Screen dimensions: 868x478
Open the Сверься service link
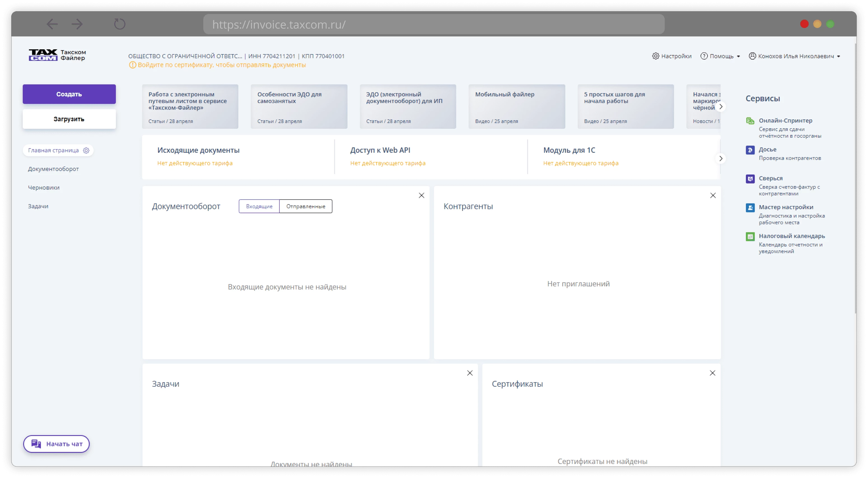771,178
